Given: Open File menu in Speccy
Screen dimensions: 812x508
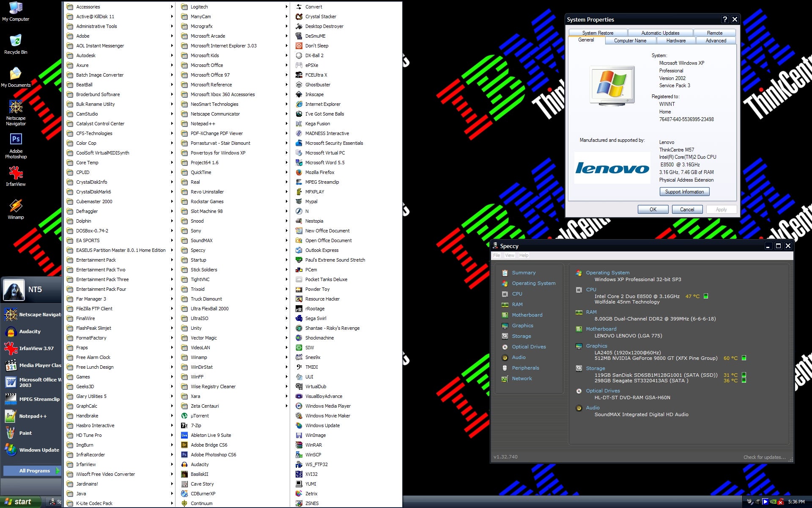Looking at the screenshot, I should click(497, 255).
